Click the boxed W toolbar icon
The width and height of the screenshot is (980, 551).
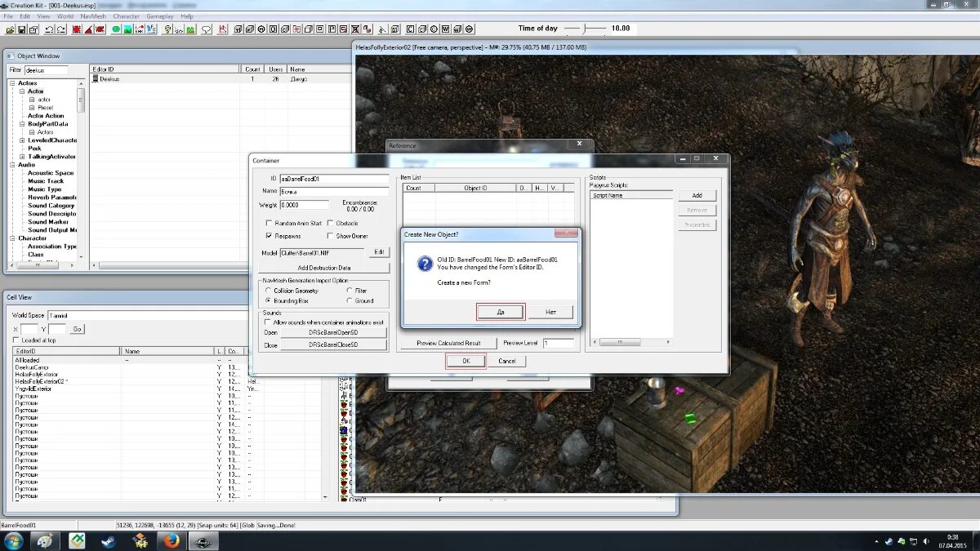(x=445, y=29)
